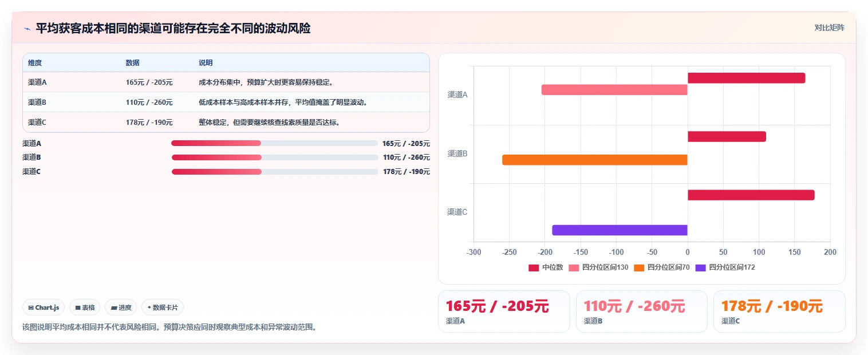Click the 渠道B label beside the progress bar
Screen dimensions: 868x355
click(x=31, y=157)
